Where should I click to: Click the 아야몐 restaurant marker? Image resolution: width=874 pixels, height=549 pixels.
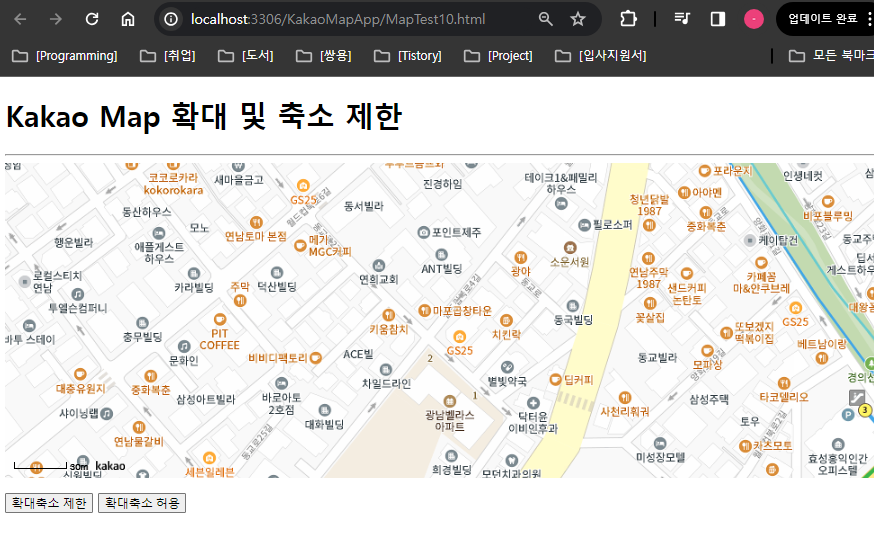(684, 192)
